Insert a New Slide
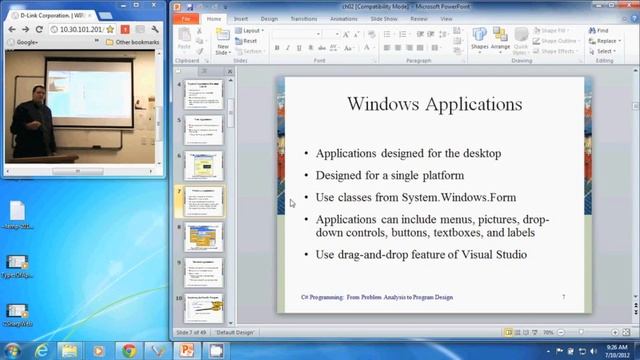The image size is (640, 360). point(223,41)
